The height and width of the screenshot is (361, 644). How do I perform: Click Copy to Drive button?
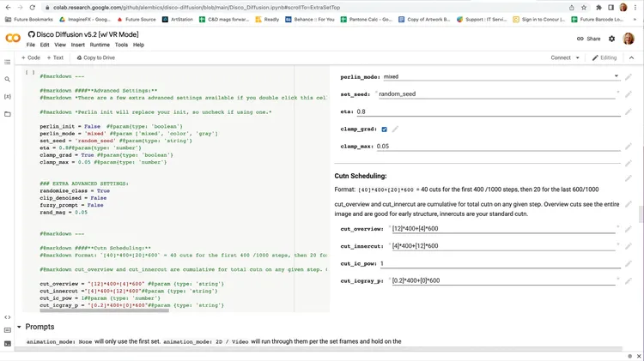(95, 57)
